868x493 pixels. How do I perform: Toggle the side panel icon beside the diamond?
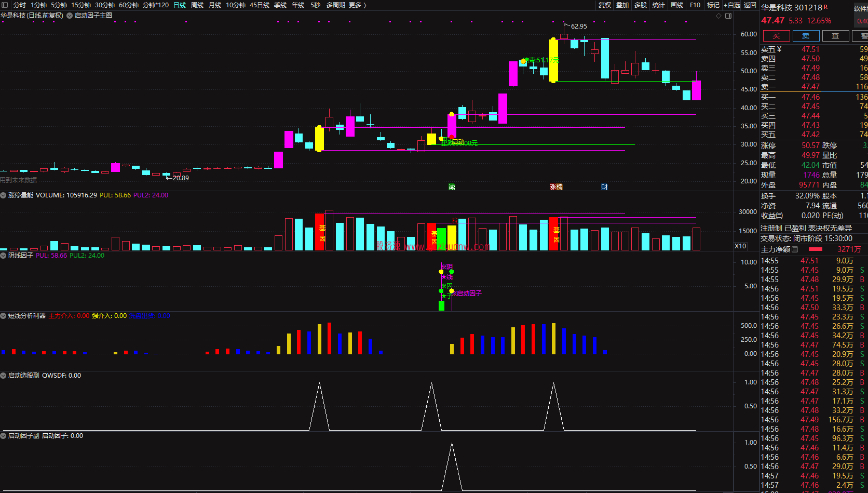(728, 16)
